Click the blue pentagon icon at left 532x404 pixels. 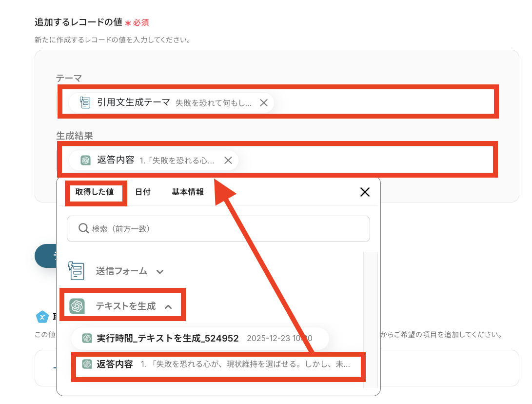[x=42, y=317]
